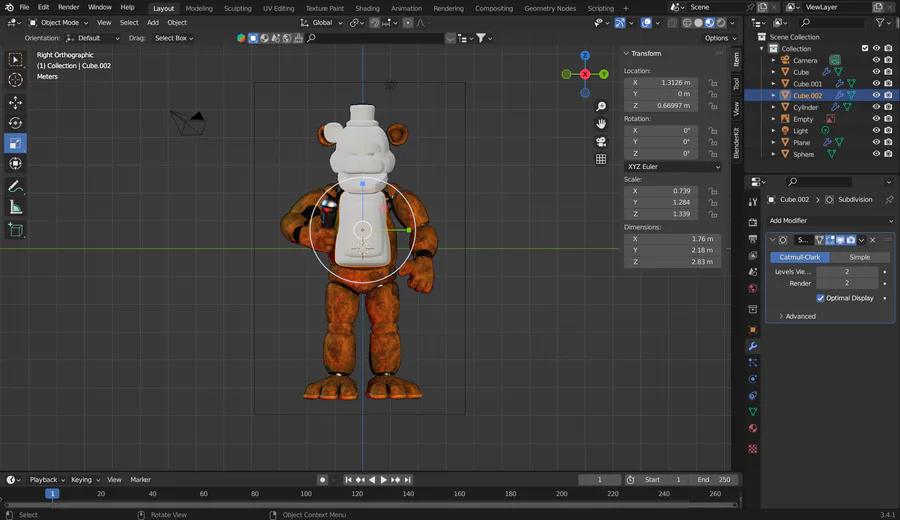Viewport: 900px width, 520px height.
Task: Jump to the timeline end frame
Action: click(408, 480)
